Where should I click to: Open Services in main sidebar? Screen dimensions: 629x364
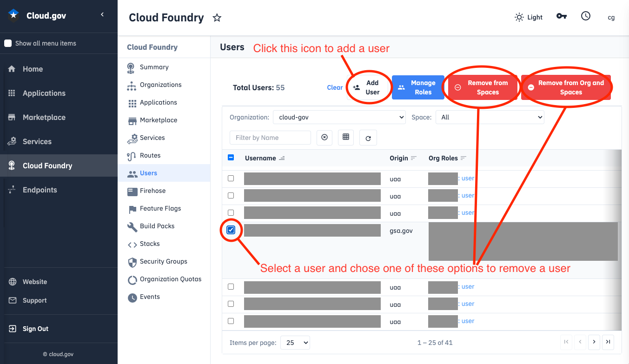(x=59, y=141)
